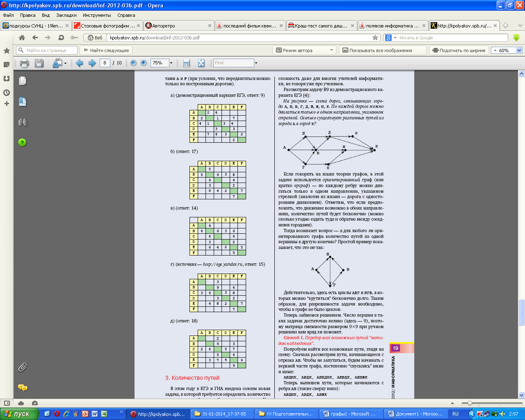
Task: Fit one full PDF page in window
Action: tap(201, 63)
